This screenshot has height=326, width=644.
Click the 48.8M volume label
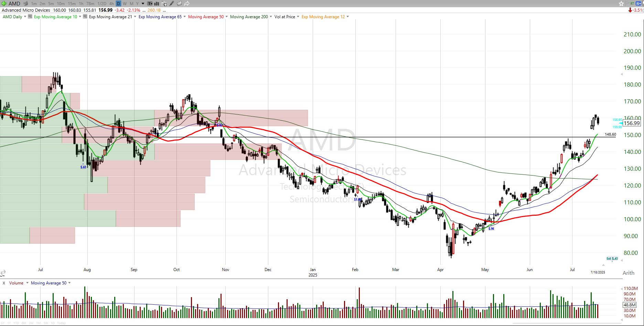tap(630, 305)
